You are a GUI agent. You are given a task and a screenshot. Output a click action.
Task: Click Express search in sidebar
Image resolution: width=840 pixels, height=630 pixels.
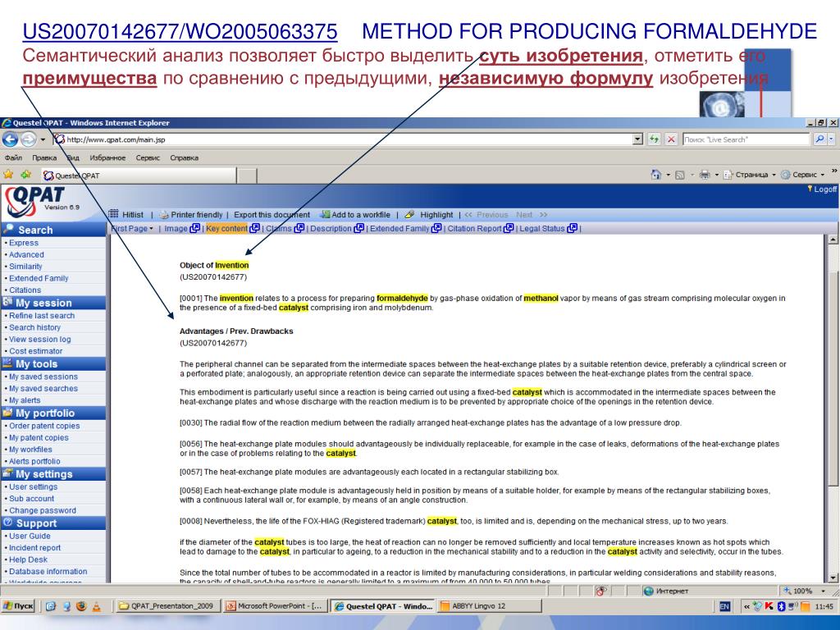pyautogui.click(x=24, y=243)
